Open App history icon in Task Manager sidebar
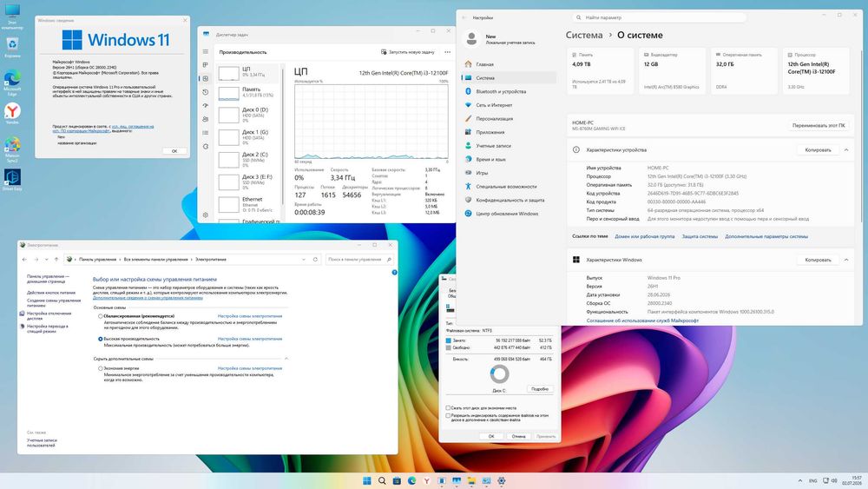The image size is (868, 489). pos(206,92)
